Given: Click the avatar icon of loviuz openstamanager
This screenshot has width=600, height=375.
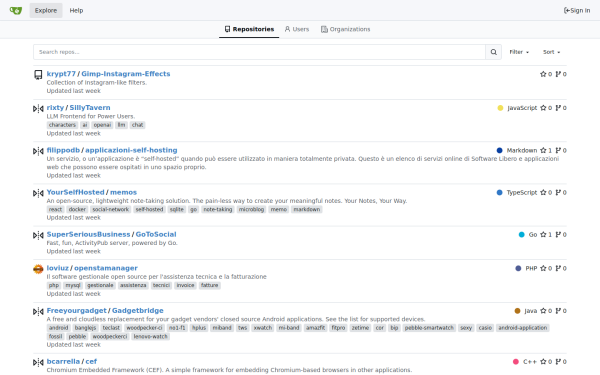Looking at the screenshot, I should point(38,269).
